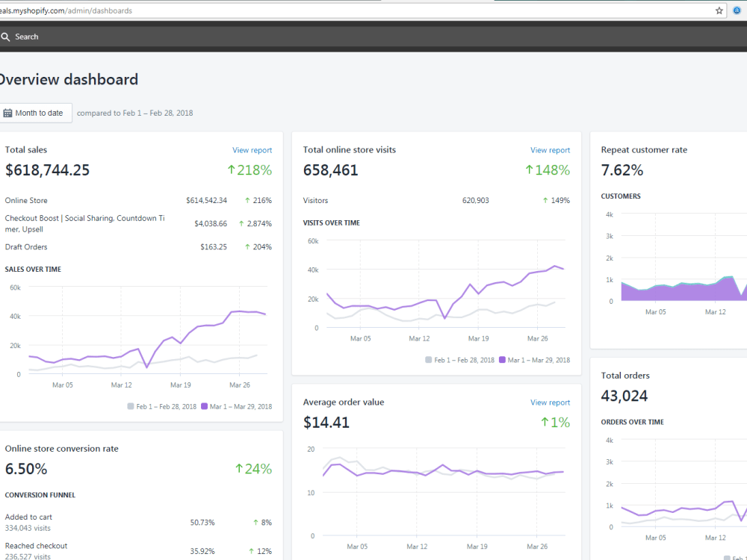Click the 1% average order value indicator

point(556,423)
